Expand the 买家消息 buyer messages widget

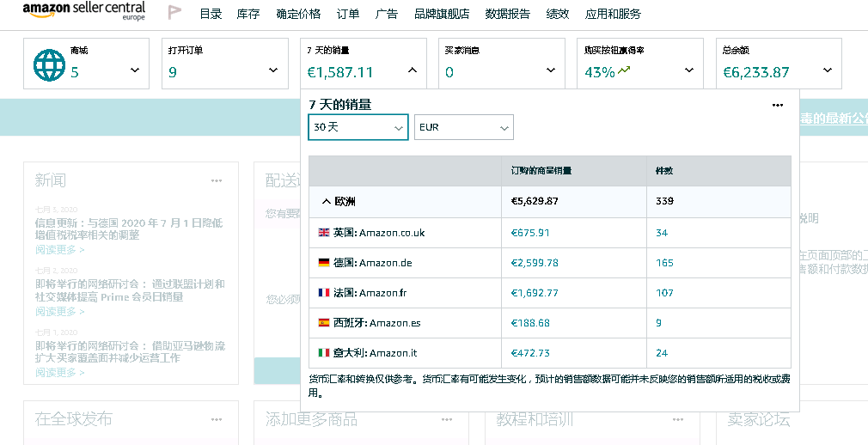click(550, 70)
